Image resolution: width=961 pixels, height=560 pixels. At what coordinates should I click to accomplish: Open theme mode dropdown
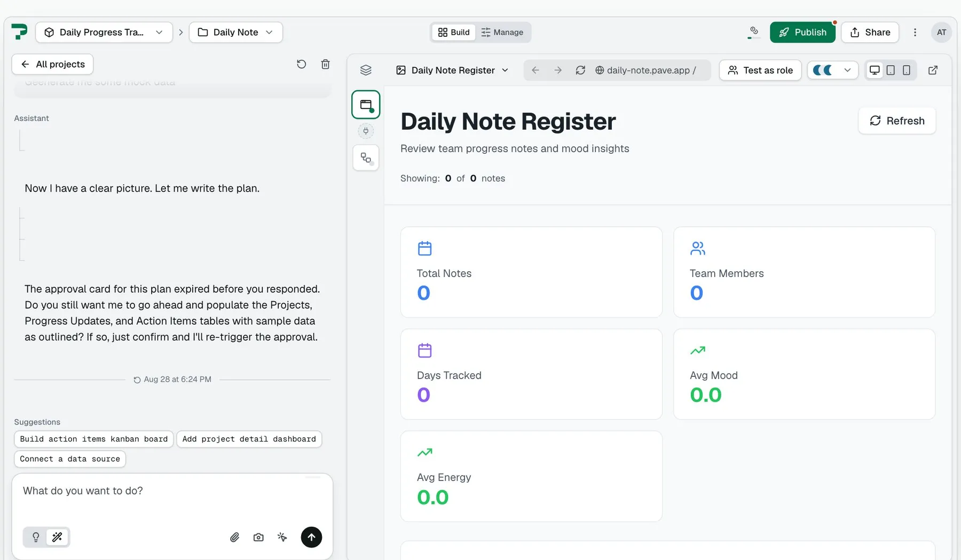(832, 70)
